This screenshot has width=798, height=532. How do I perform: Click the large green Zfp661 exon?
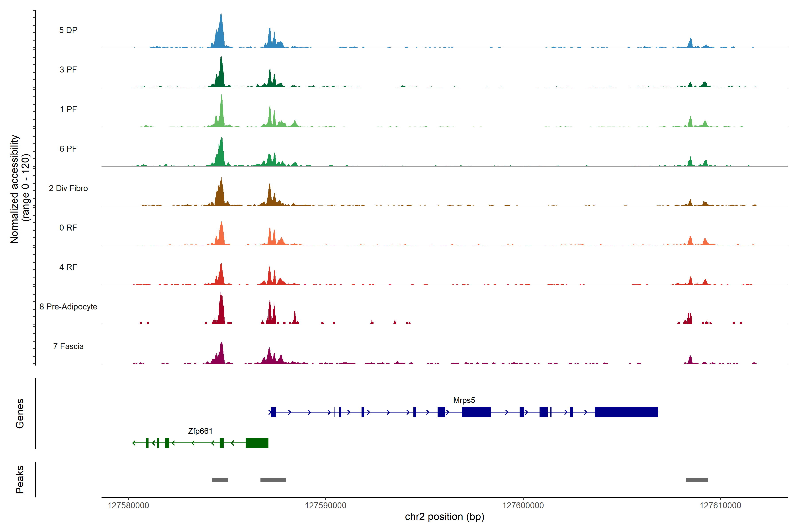coord(257,443)
